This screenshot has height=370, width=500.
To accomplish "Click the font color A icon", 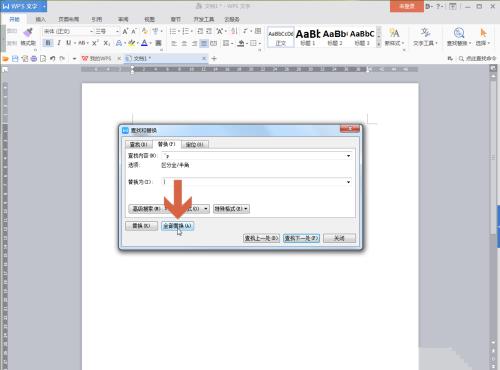I will pos(144,43).
